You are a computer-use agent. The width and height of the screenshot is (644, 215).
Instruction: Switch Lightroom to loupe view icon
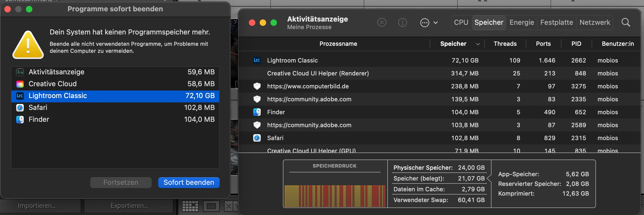pos(211,206)
